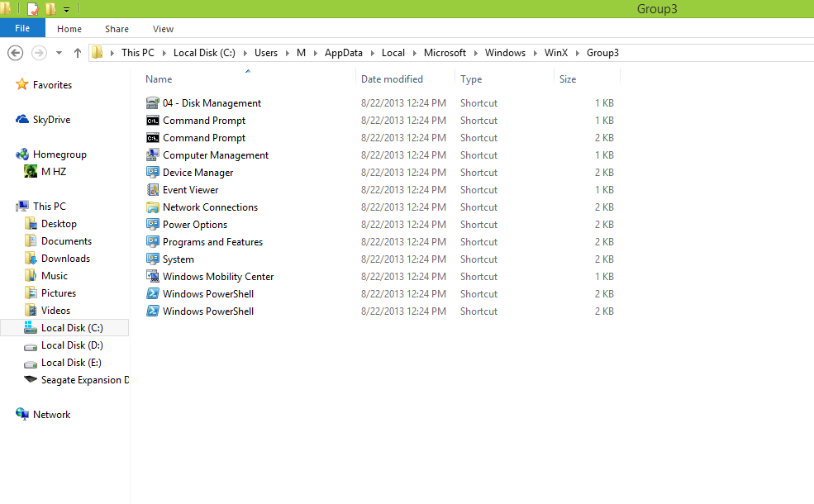Sort by the Name column header
The width and height of the screenshot is (814, 504).
point(159,78)
